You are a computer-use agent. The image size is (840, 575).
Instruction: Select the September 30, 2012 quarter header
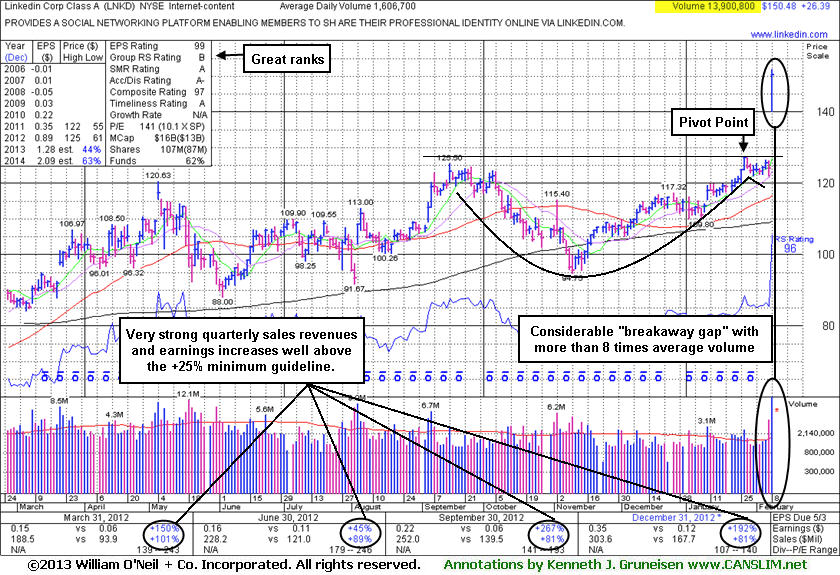click(x=481, y=518)
